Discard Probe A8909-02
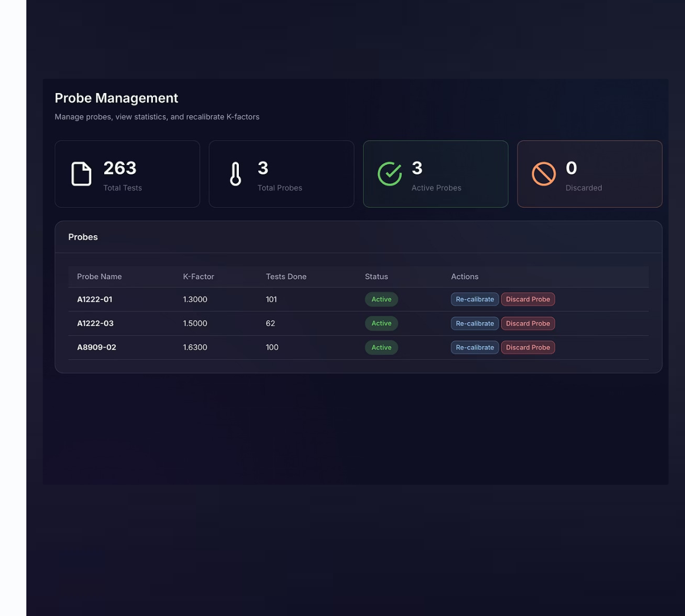685x616 pixels. tap(528, 347)
